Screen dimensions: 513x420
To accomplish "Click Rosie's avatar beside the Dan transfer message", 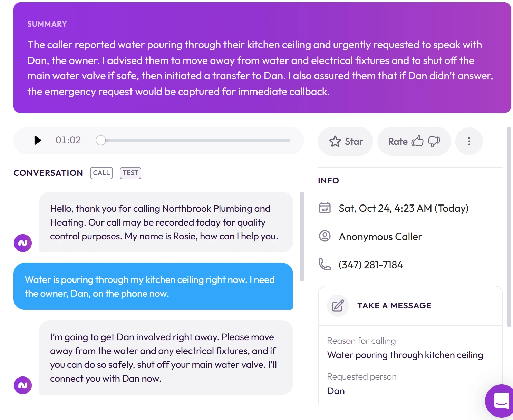I will pos(23,385).
